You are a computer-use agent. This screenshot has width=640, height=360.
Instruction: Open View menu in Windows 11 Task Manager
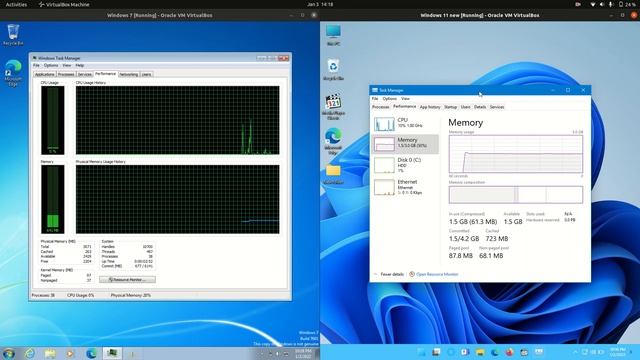point(405,99)
